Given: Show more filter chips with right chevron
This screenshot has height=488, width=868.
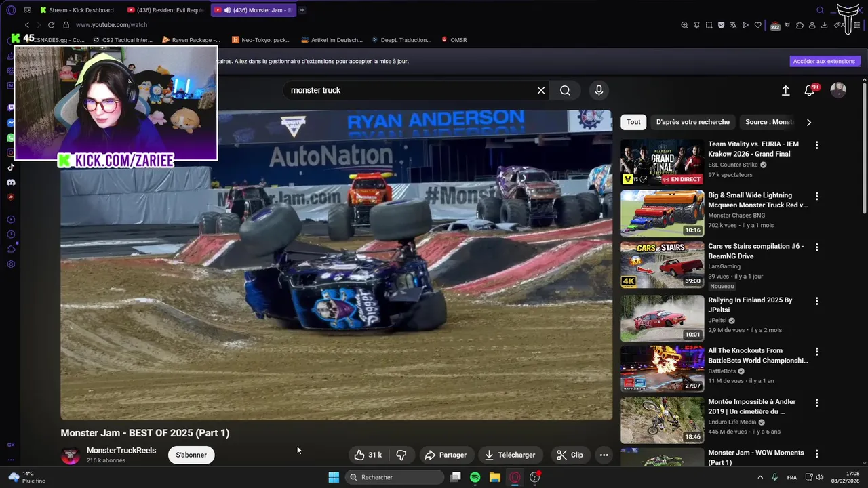Looking at the screenshot, I should [808, 122].
